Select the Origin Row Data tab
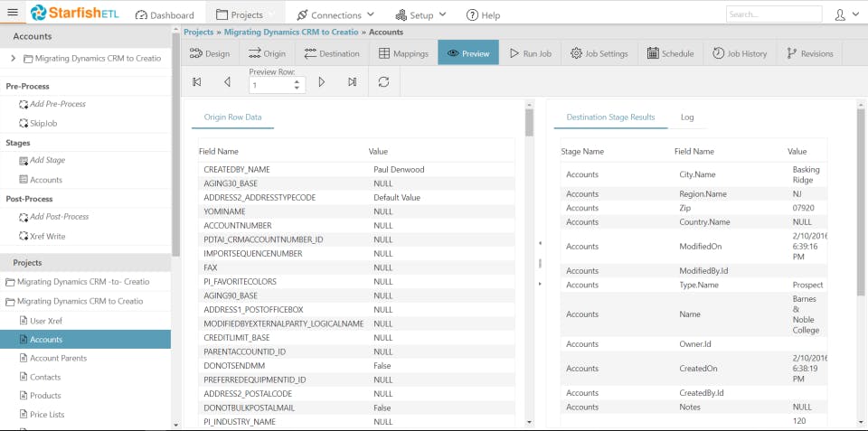The image size is (868, 431). 233,117
